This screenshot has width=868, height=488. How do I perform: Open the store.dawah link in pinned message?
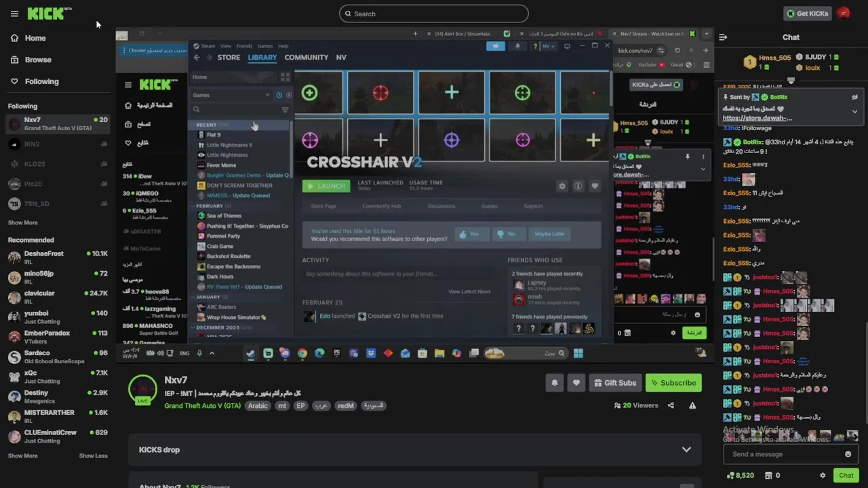757,118
